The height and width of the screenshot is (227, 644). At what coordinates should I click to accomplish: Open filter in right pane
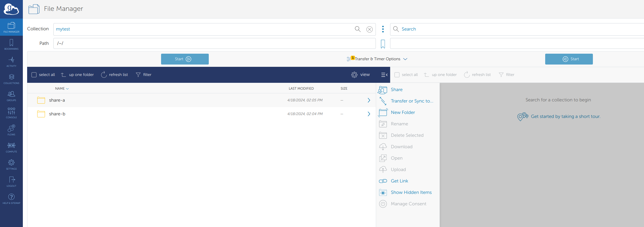coord(506,75)
